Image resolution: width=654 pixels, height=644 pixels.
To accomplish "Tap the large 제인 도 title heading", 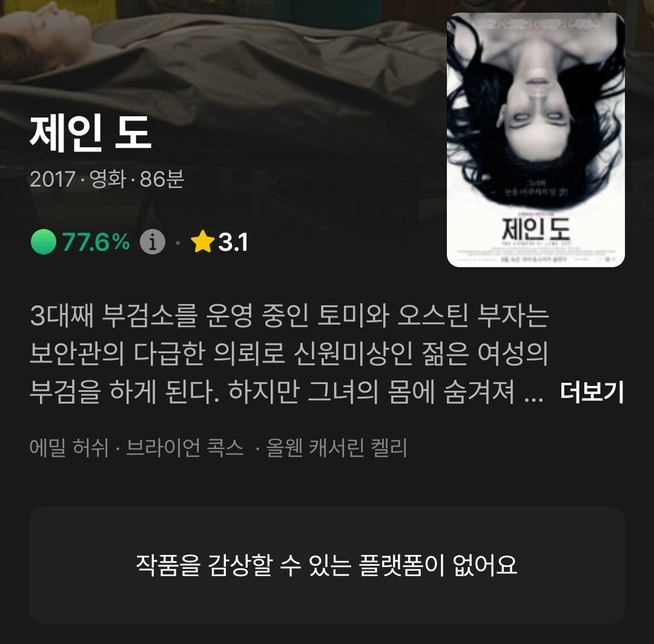I will (90, 133).
